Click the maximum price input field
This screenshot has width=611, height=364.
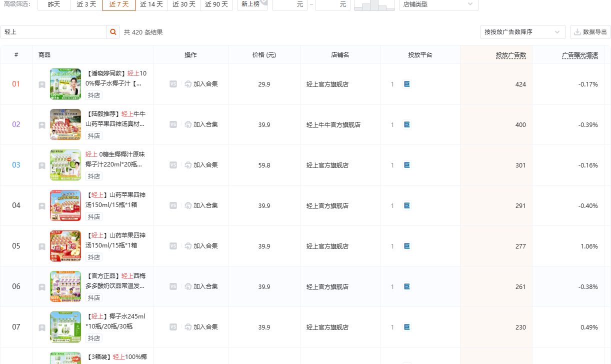[333, 4]
